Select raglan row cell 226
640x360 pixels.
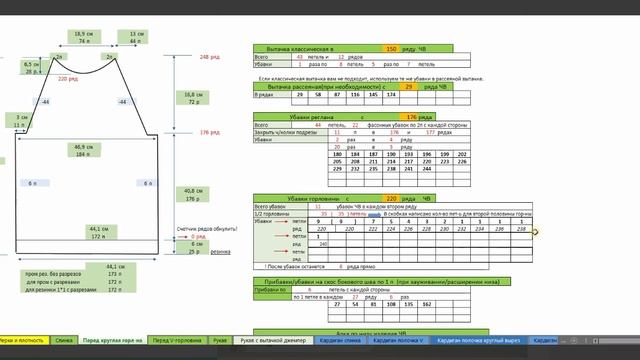(x=462, y=162)
